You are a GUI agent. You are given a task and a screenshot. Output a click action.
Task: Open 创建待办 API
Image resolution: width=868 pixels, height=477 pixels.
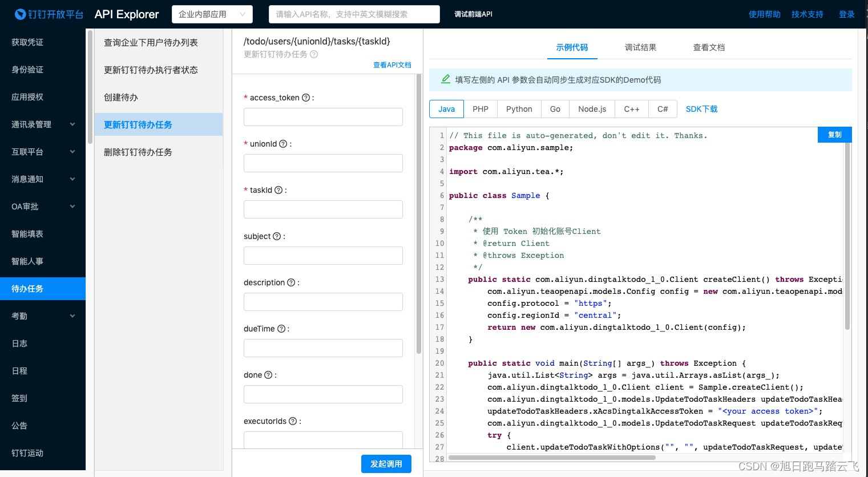pos(159,98)
